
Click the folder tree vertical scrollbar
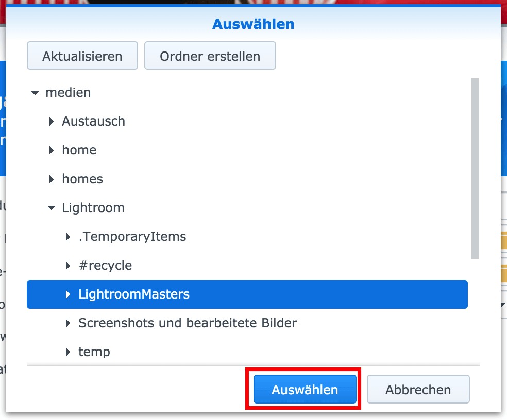[475, 169]
